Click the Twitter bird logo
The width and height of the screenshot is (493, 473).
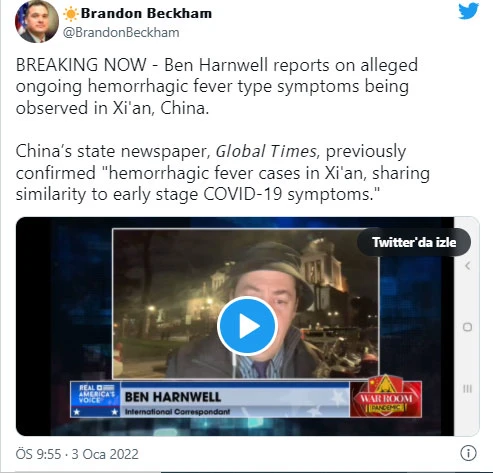point(469,11)
